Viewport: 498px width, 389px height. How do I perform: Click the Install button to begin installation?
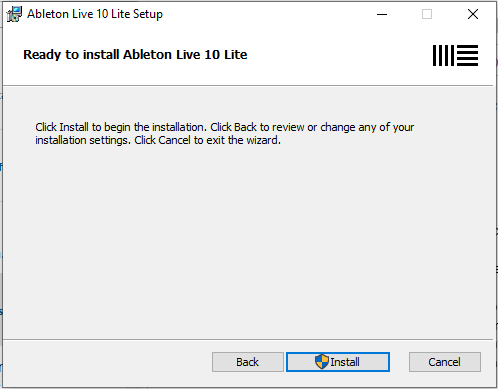338,362
